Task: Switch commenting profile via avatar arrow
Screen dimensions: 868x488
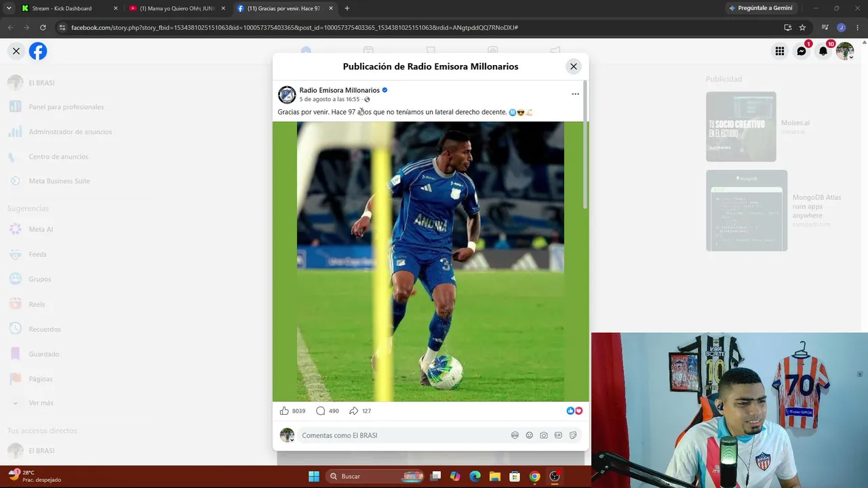Action: coord(292,439)
